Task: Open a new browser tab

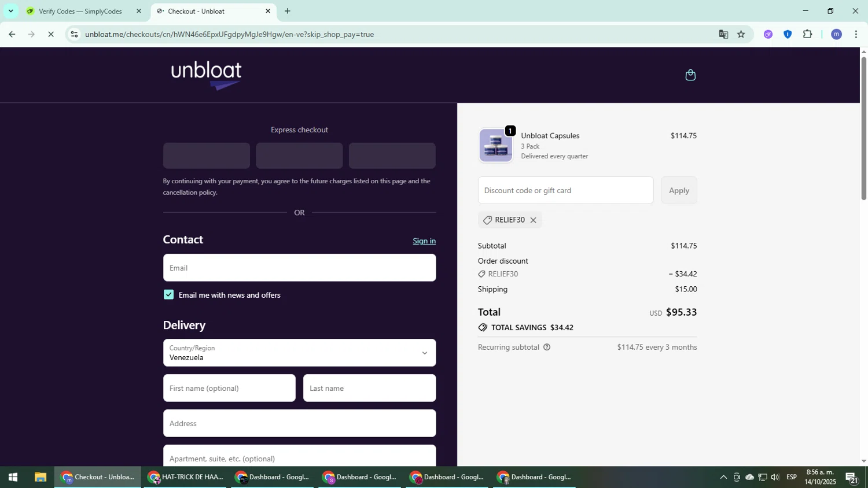Action: pyautogui.click(x=288, y=11)
